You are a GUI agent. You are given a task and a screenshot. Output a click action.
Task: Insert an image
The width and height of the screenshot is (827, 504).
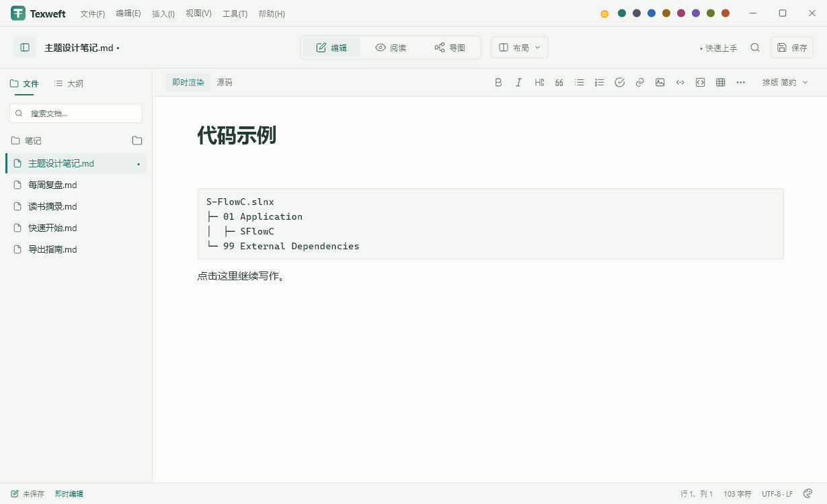(x=660, y=83)
